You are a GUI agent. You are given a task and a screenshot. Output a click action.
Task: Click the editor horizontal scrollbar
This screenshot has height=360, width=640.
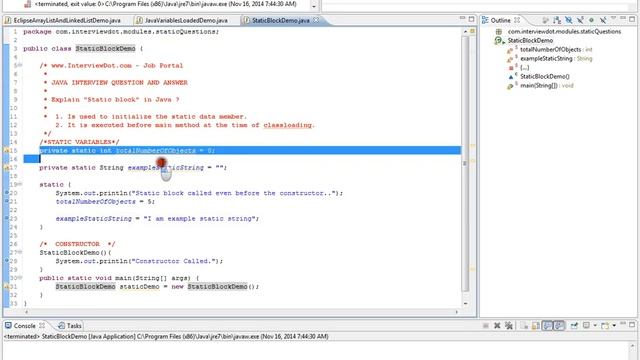[241, 312]
